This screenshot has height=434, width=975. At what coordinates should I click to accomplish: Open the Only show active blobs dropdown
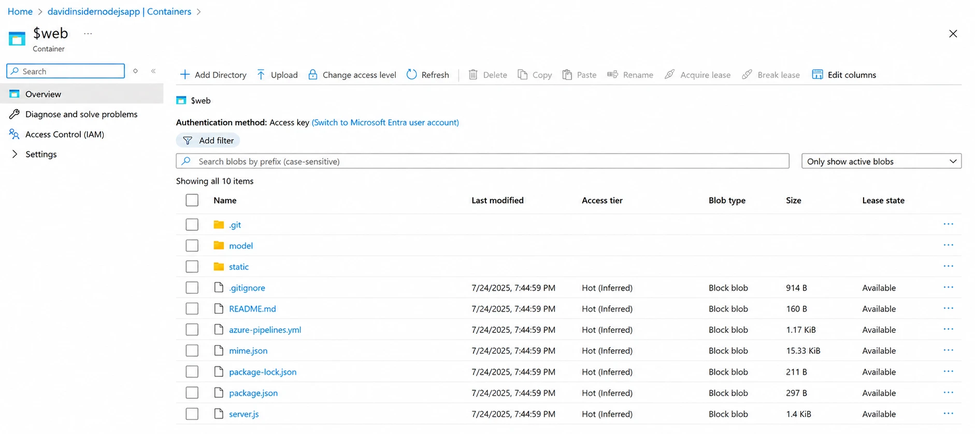point(882,162)
